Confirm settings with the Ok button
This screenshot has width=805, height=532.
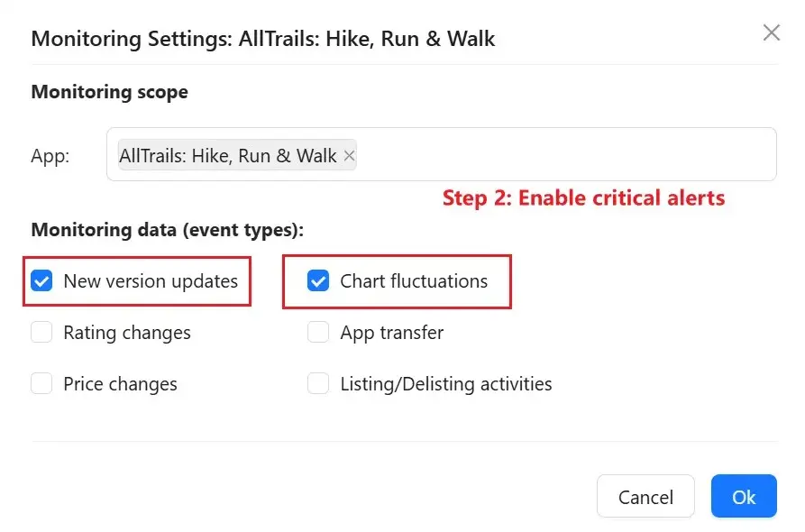[x=743, y=497]
